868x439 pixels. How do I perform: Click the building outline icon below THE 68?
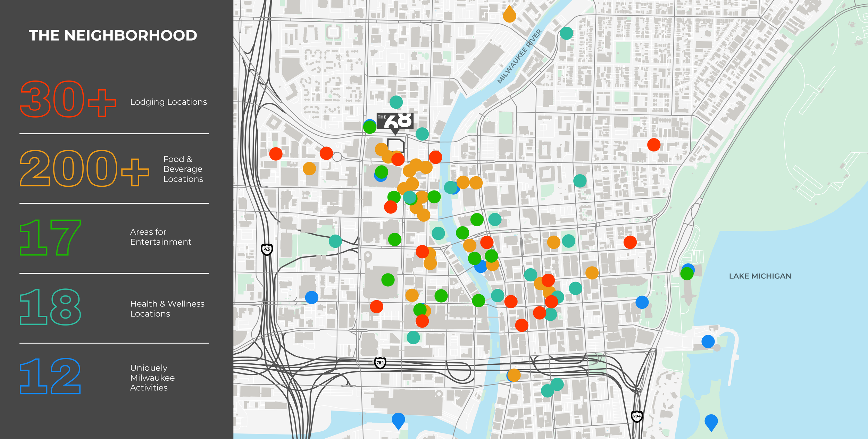[396, 145]
